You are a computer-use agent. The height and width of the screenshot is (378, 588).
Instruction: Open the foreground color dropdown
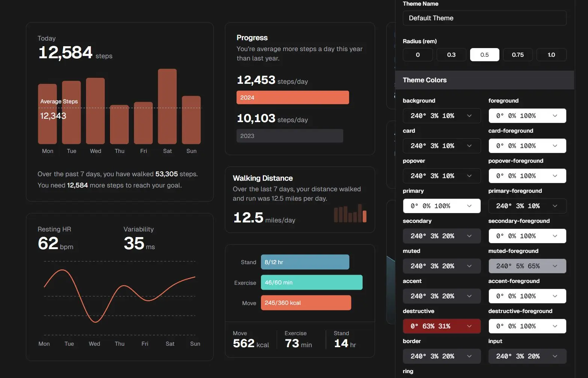click(x=527, y=115)
